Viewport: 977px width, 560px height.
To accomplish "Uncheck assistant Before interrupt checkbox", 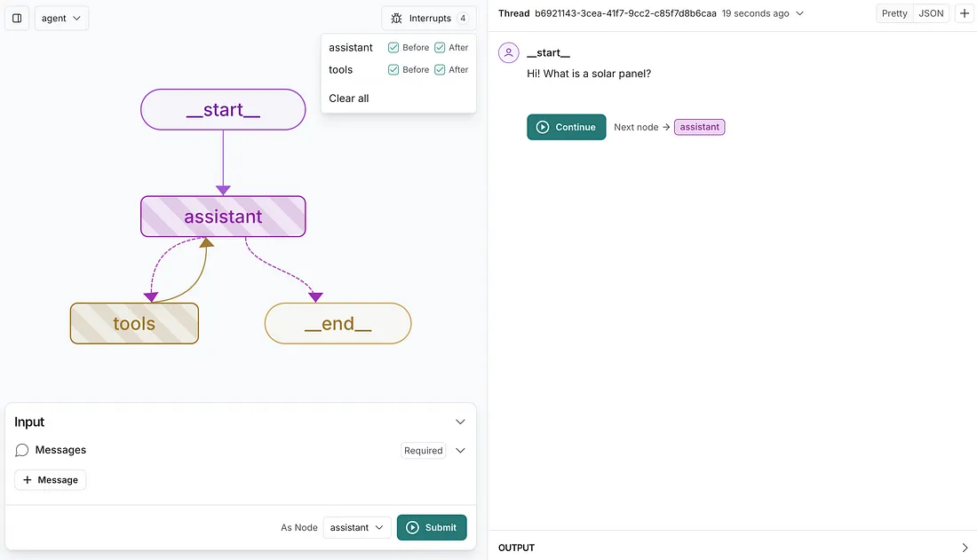I will click(393, 47).
